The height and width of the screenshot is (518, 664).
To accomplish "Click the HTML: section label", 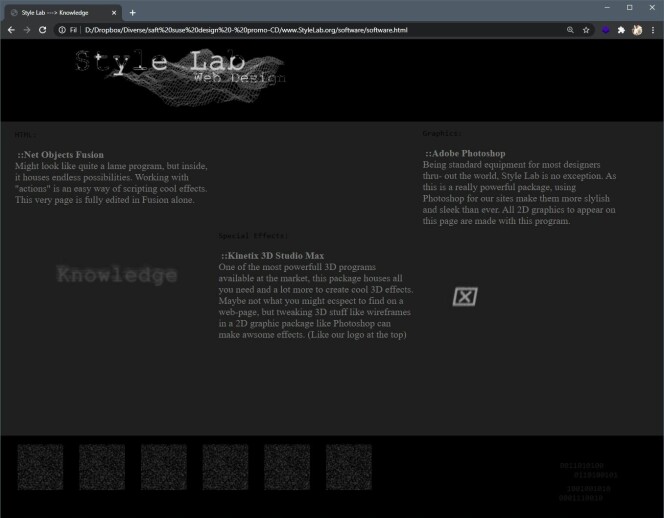I will click(25, 135).
